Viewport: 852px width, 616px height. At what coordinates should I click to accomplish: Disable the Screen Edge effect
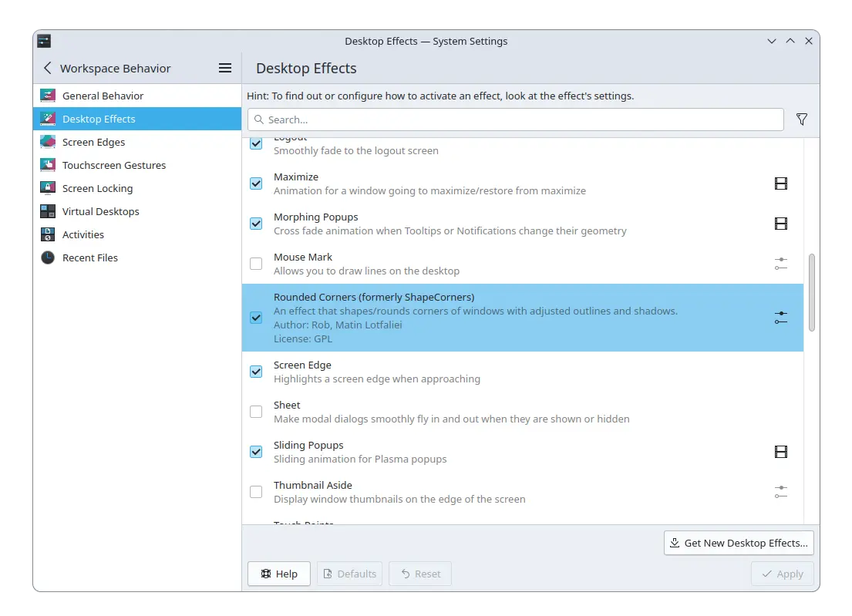pyautogui.click(x=256, y=372)
